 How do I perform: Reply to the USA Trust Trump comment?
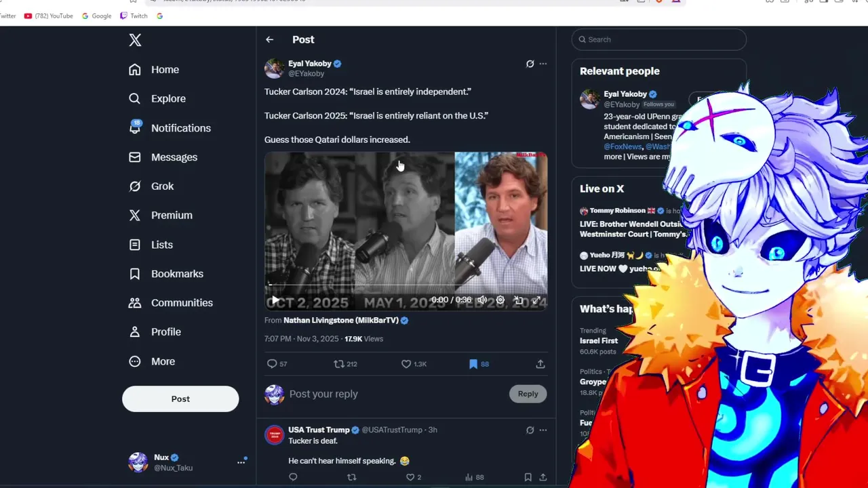293,477
